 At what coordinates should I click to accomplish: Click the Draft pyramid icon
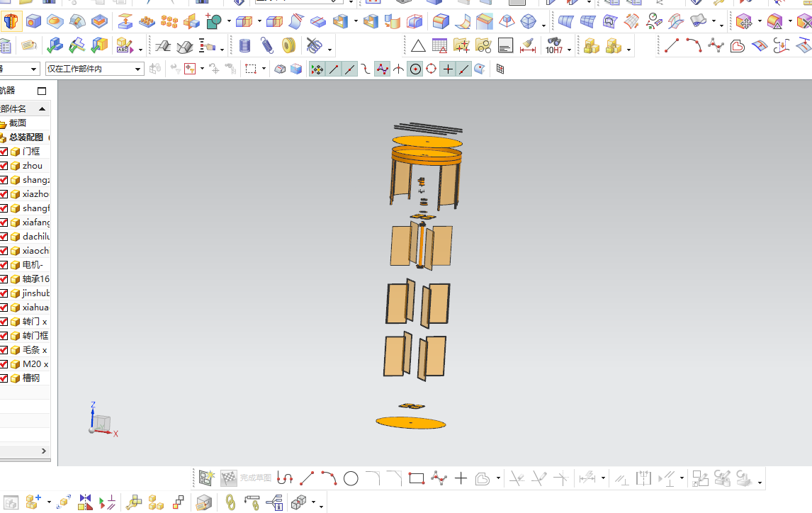click(507, 21)
